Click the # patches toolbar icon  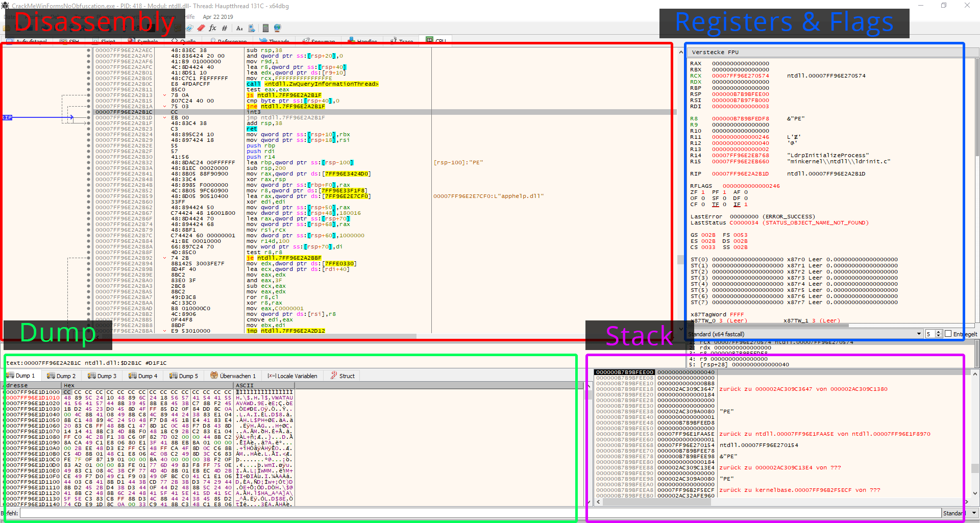tap(224, 28)
